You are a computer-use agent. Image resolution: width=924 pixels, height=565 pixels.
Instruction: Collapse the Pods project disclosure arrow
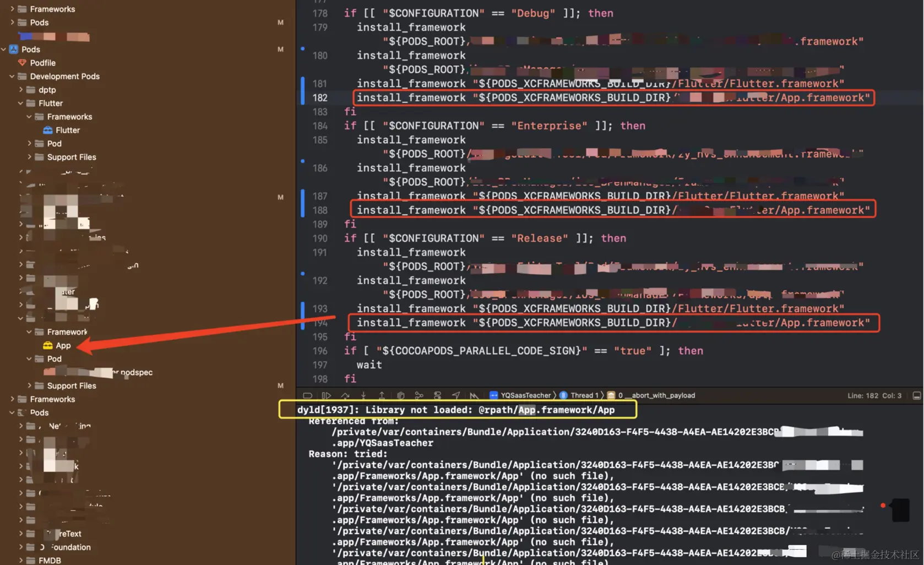point(4,49)
